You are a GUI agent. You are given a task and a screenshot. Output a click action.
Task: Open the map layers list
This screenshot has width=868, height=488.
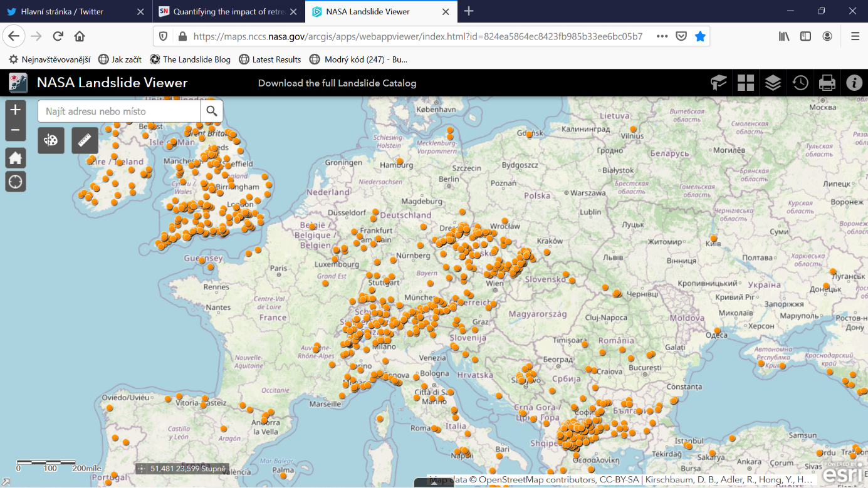(773, 83)
